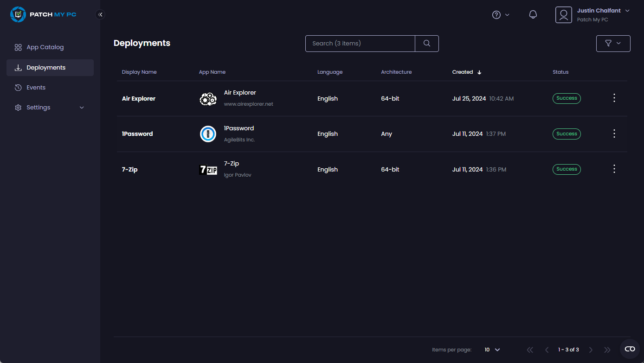Select the 1Password app icon
644x363 pixels.
(208, 134)
